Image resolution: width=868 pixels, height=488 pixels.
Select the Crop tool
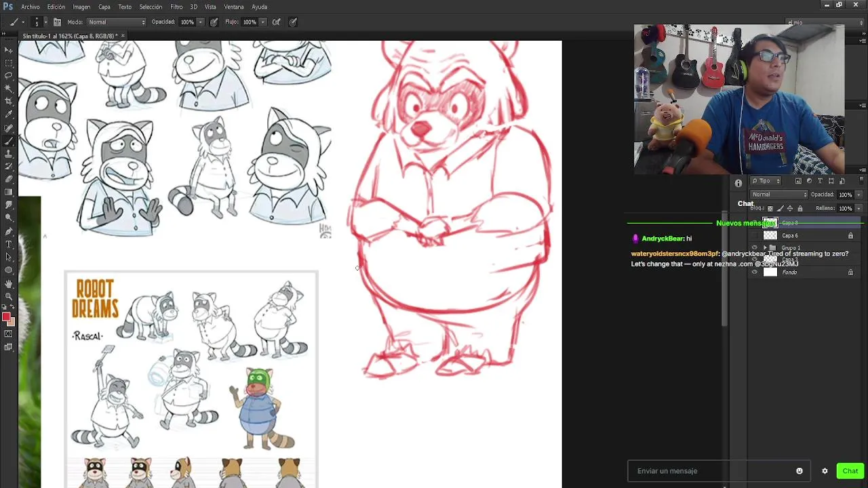click(x=8, y=101)
